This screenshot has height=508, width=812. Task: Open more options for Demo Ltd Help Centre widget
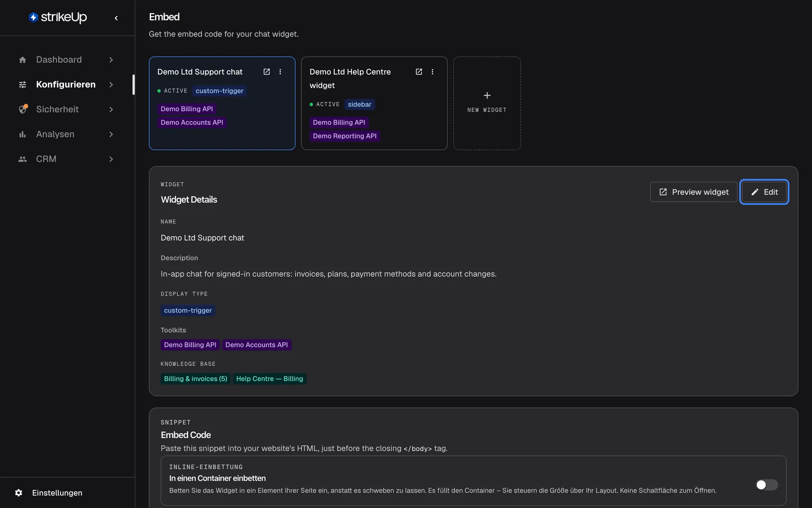pos(432,72)
